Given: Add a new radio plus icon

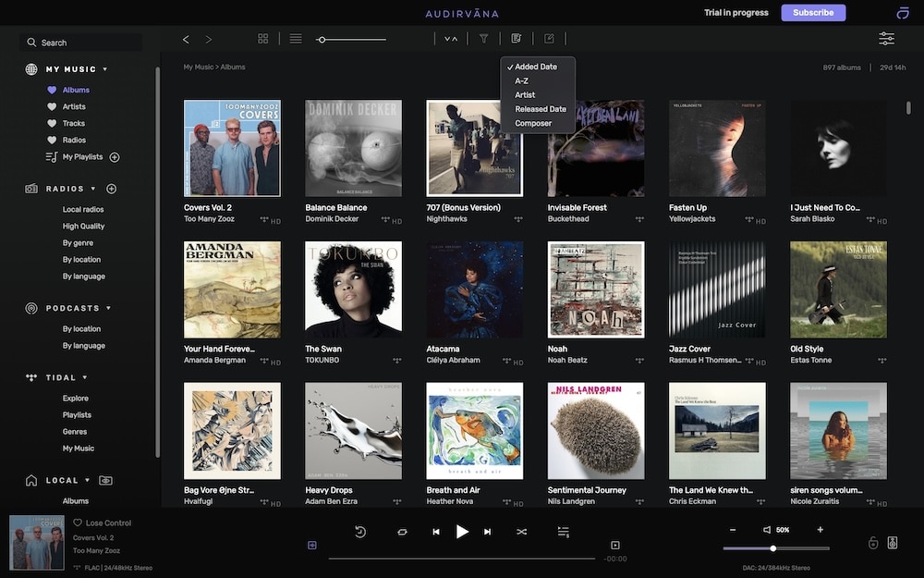Looking at the screenshot, I should coord(112,189).
